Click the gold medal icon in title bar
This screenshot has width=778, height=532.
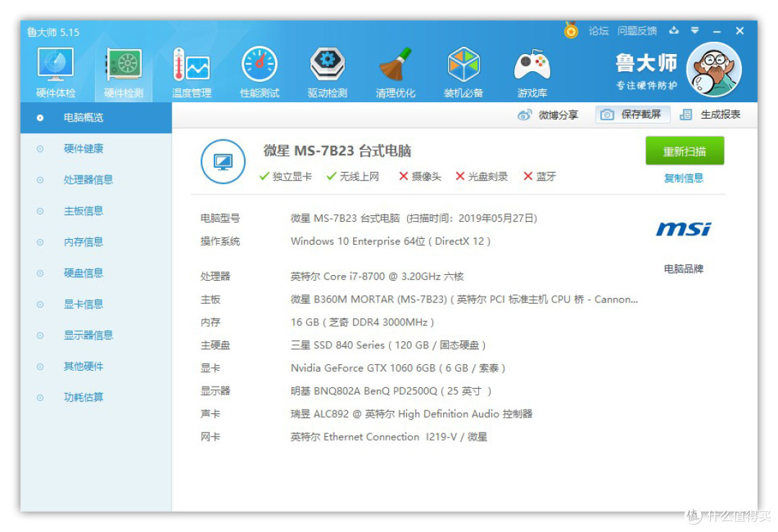pyautogui.click(x=571, y=30)
